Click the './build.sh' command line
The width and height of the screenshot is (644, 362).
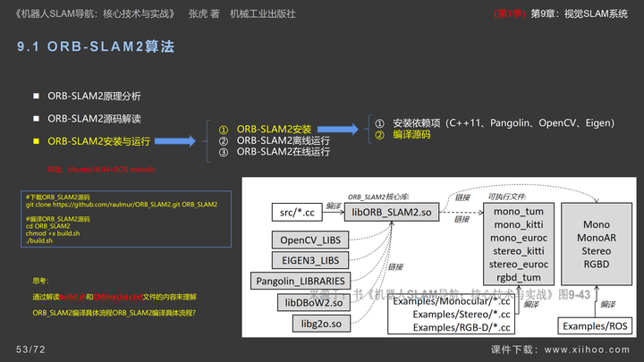(x=39, y=240)
